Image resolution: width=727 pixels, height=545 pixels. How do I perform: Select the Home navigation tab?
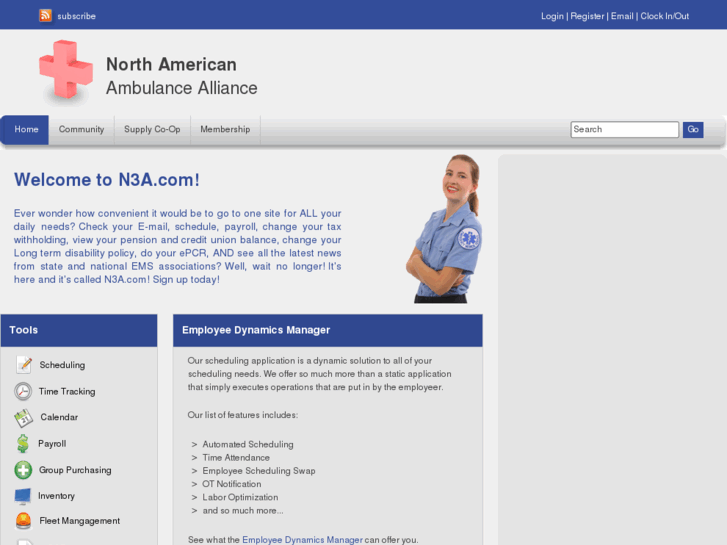tap(26, 129)
